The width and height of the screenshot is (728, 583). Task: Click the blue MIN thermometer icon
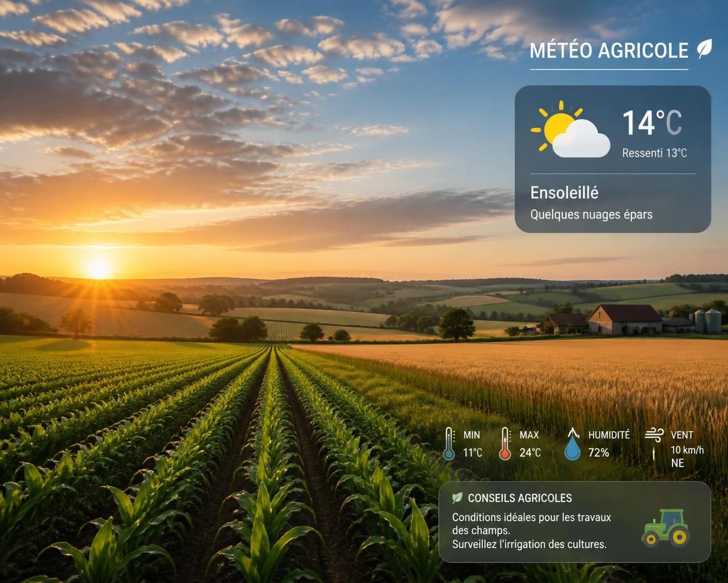[x=449, y=444]
